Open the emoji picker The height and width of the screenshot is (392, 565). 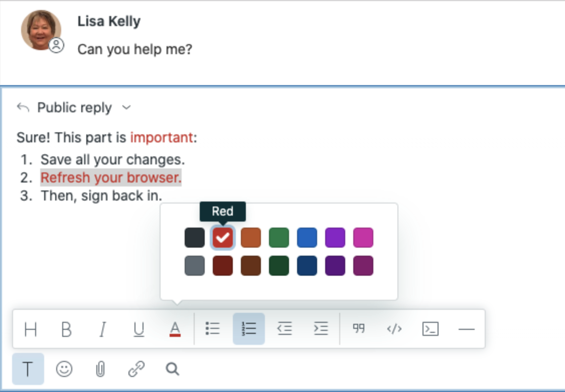[64, 369]
